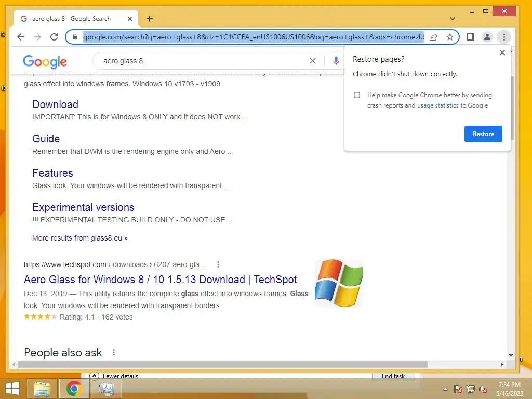Viewport: 532px width, 399px height.
Task: Open the Download sitelink
Action: point(55,104)
